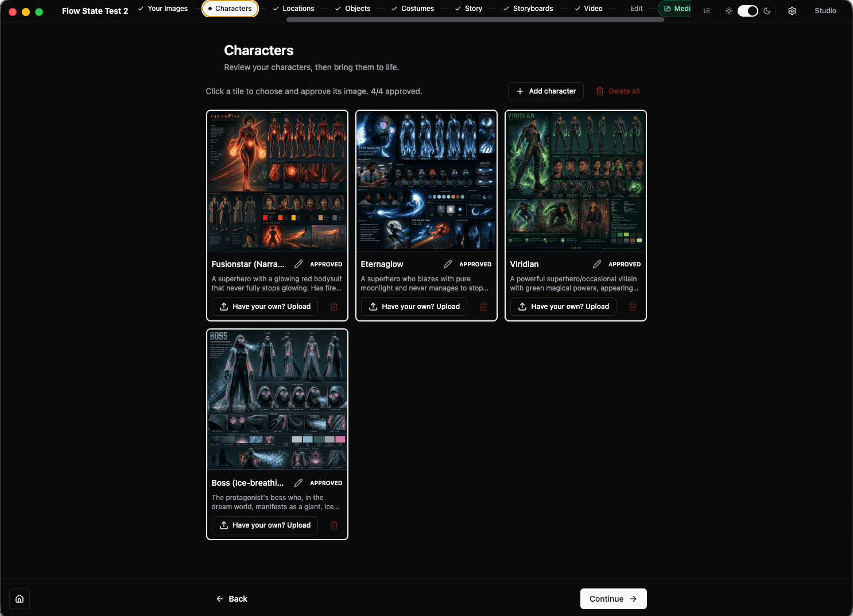Edit Fusionstar name with pencil icon
This screenshot has height=616, width=853.
(x=298, y=264)
